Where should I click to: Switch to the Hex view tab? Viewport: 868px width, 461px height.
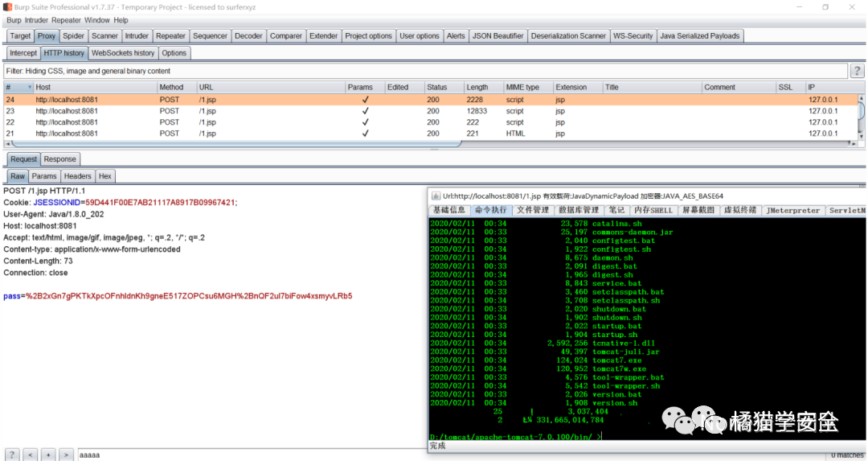(x=105, y=176)
